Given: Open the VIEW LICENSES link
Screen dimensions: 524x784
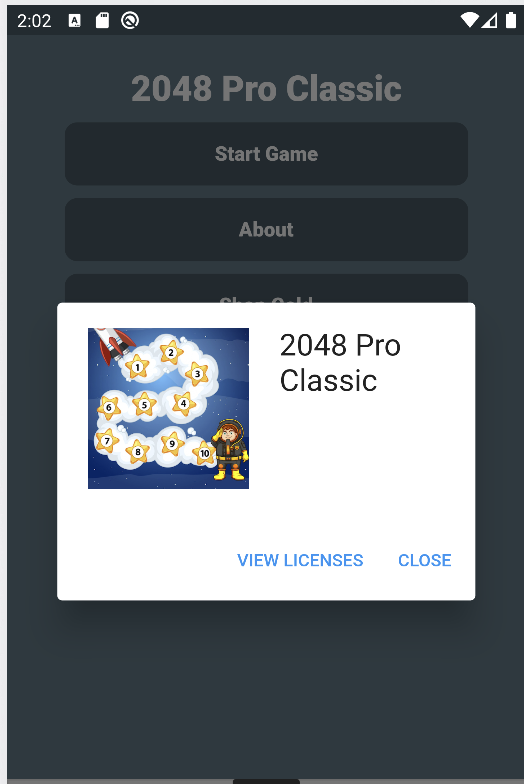Looking at the screenshot, I should [x=300, y=560].
